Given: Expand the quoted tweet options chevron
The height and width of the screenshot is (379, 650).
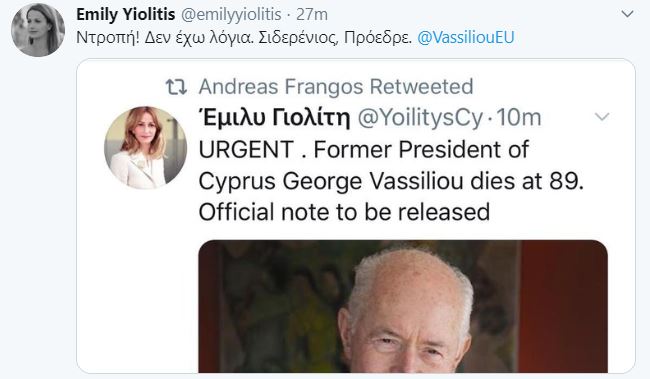Looking at the screenshot, I should pyautogui.click(x=602, y=117).
